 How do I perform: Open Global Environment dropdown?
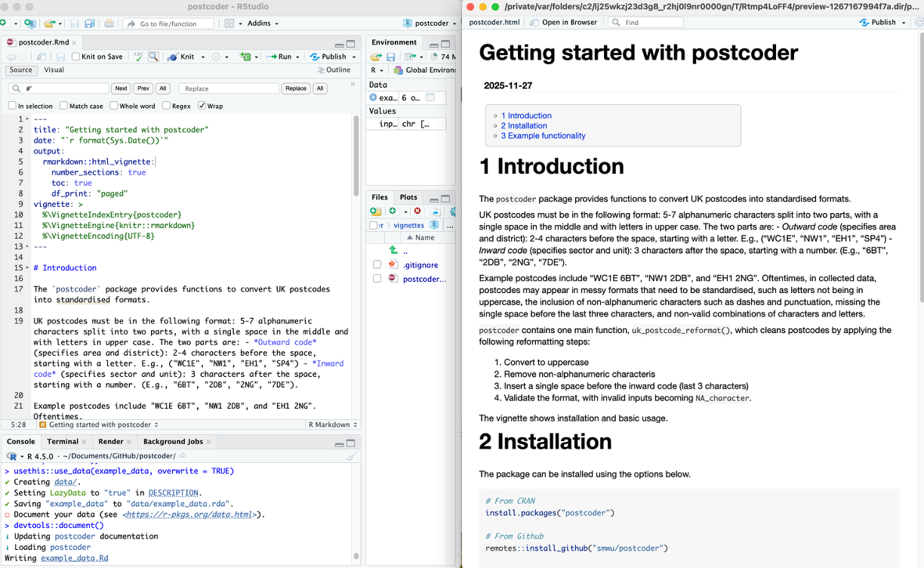coord(425,70)
